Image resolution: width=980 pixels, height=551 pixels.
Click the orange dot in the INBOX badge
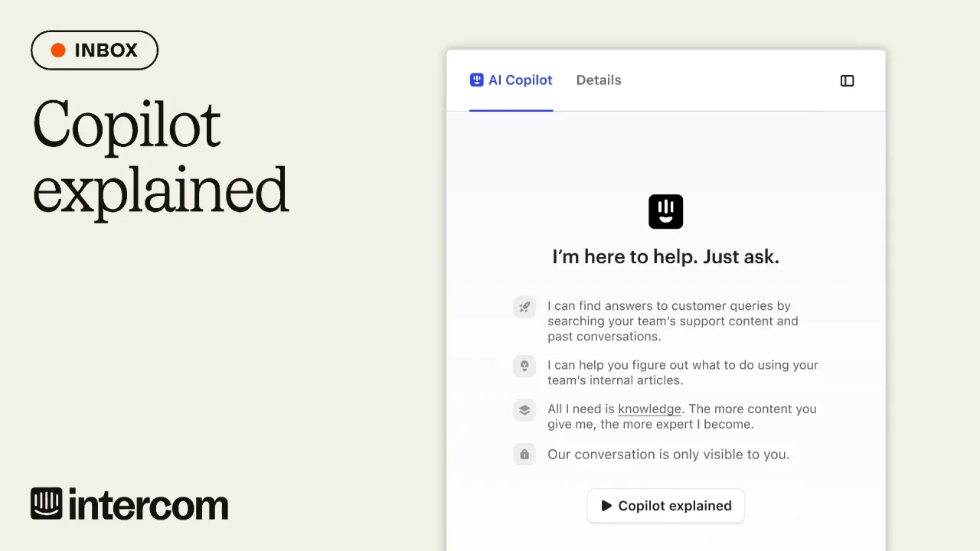(x=58, y=51)
